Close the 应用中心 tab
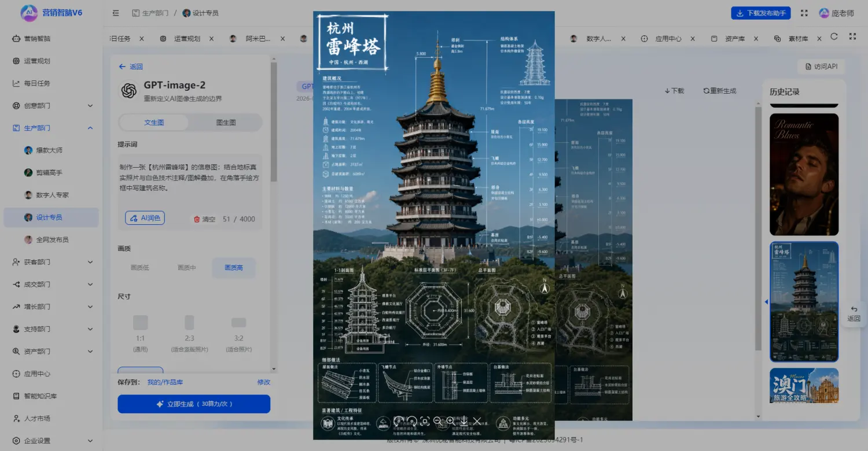 coord(693,39)
